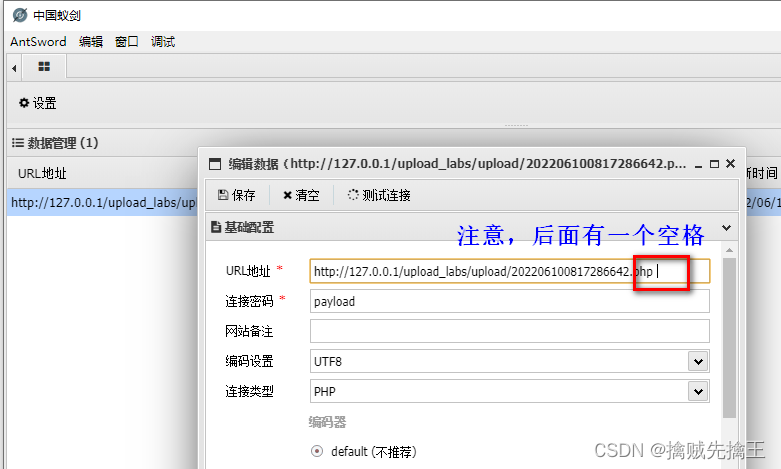This screenshot has width=781, height=469.
Task: Click the 中国蚁剑 app logo icon
Action: pos(19,15)
